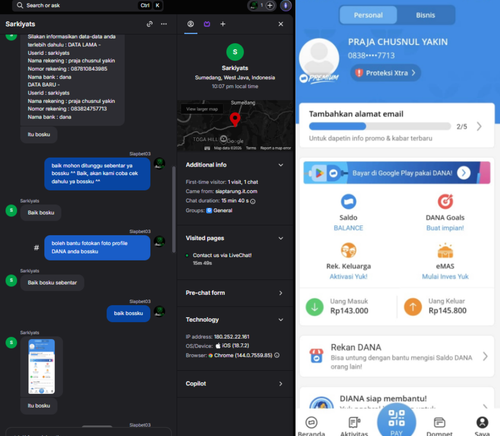The image size is (500, 436).
Task: Open DIANA siap membantu assistant avatar
Action: [321, 403]
